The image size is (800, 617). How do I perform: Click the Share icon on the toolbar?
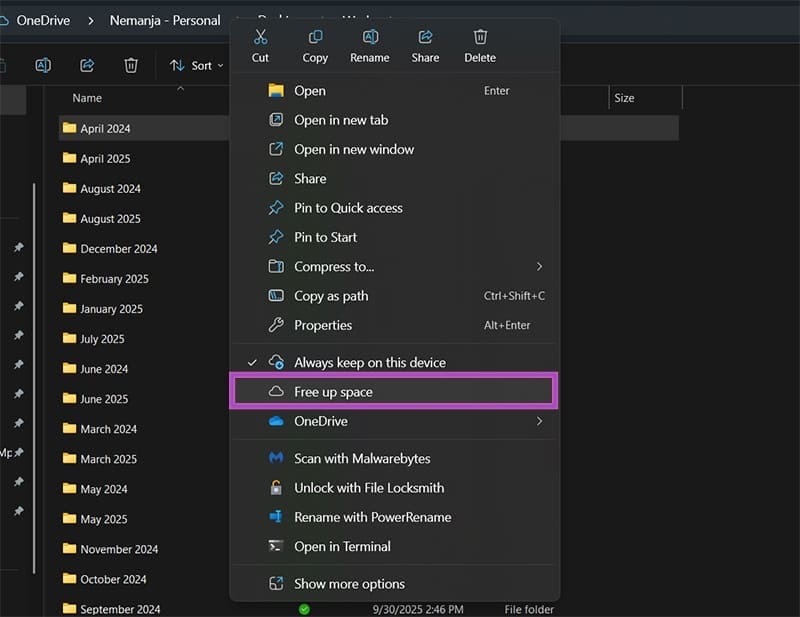pos(86,64)
